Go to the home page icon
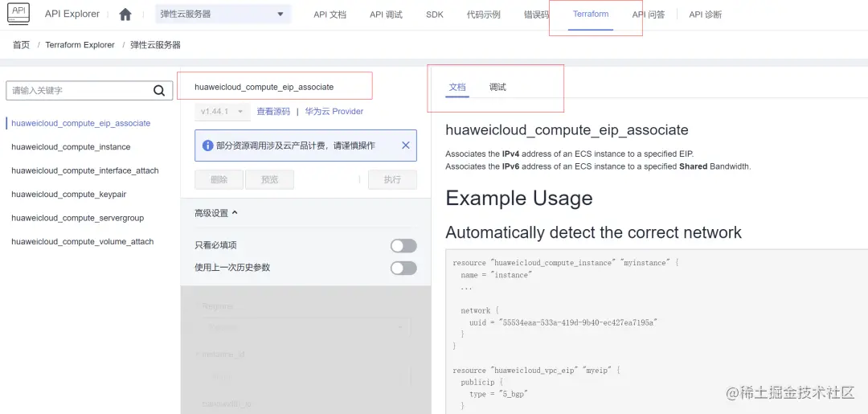The width and height of the screenshot is (868, 414). click(125, 15)
